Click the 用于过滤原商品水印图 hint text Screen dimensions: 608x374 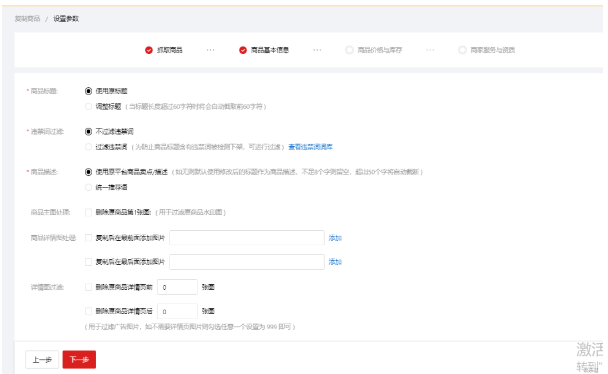pyautogui.click(x=190, y=212)
